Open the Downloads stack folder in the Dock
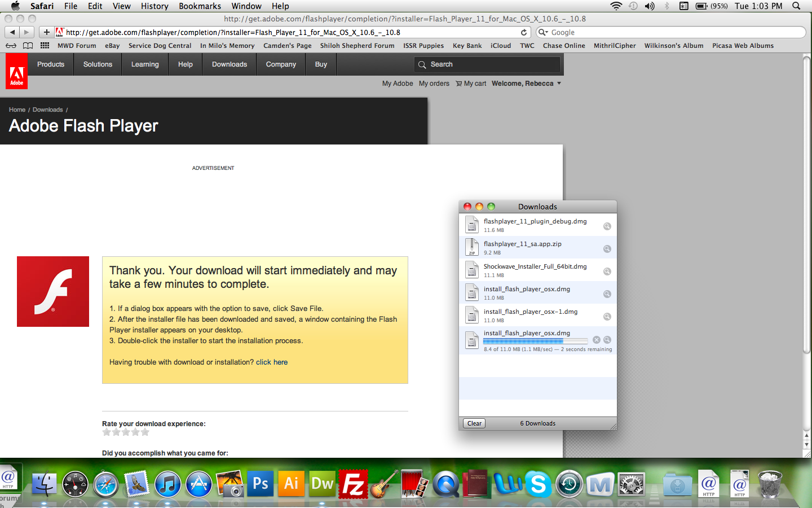Image resolution: width=812 pixels, height=508 pixels. (x=677, y=484)
